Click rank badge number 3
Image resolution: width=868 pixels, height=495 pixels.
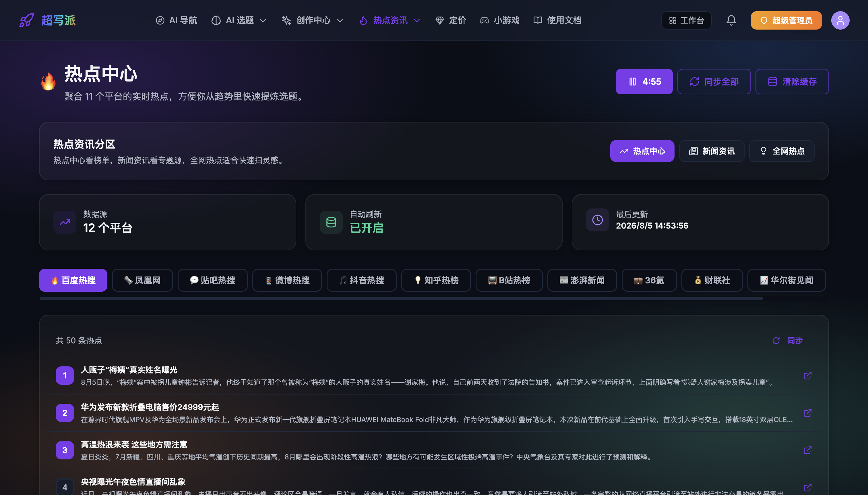pos(65,450)
